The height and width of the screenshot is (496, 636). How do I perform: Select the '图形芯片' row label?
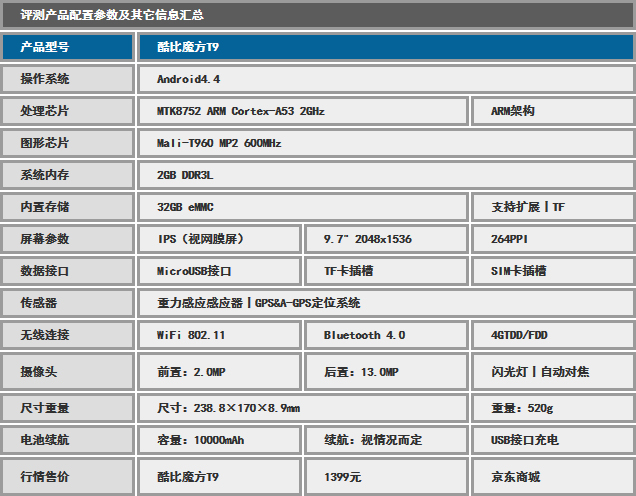68,143
